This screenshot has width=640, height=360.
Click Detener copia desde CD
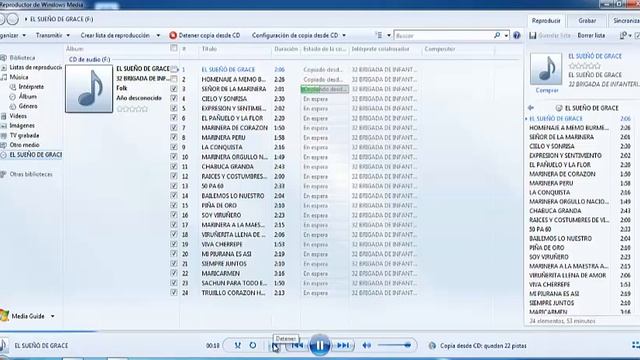click(x=205, y=36)
